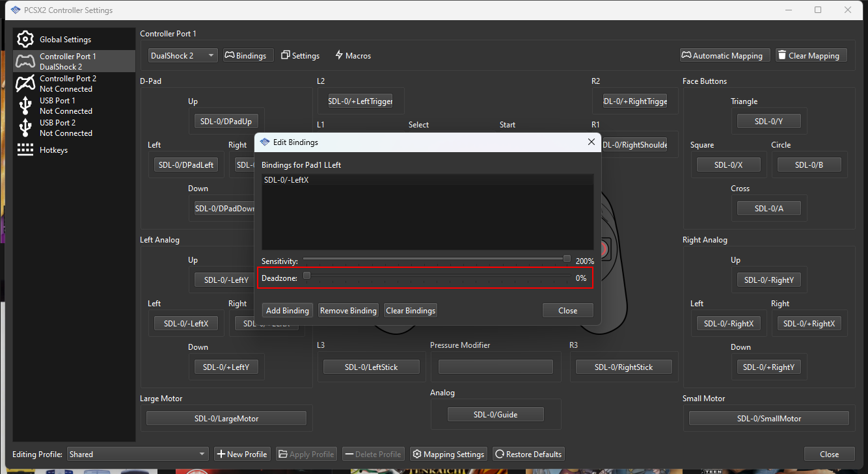868x474 pixels.
Task: Click the New Profile plus icon
Action: pyautogui.click(x=221, y=454)
